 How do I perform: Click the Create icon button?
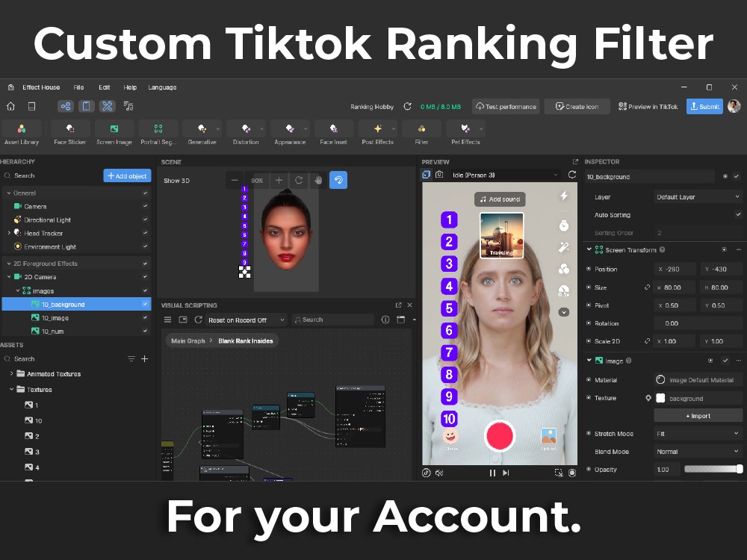(x=577, y=107)
